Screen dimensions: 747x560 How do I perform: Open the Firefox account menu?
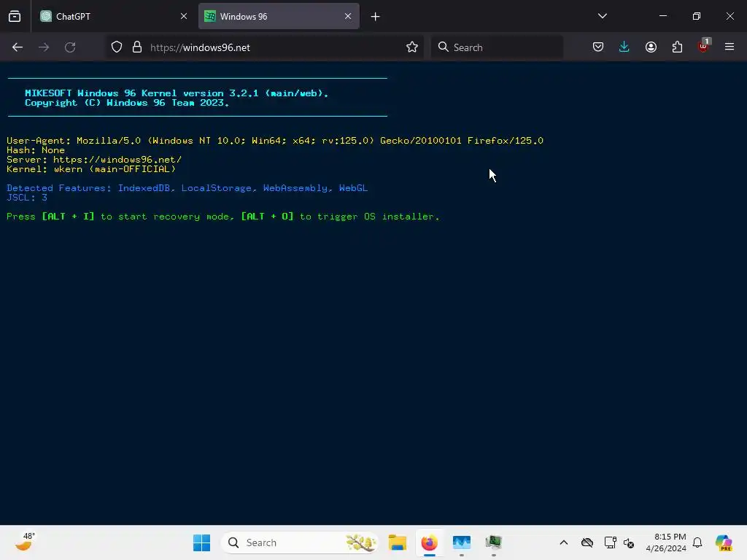click(x=651, y=47)
